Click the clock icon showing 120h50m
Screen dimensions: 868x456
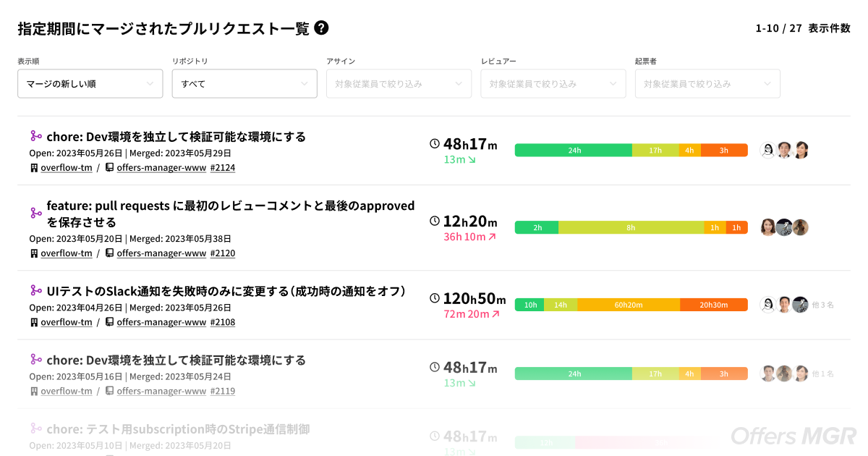tap(434, 297)
